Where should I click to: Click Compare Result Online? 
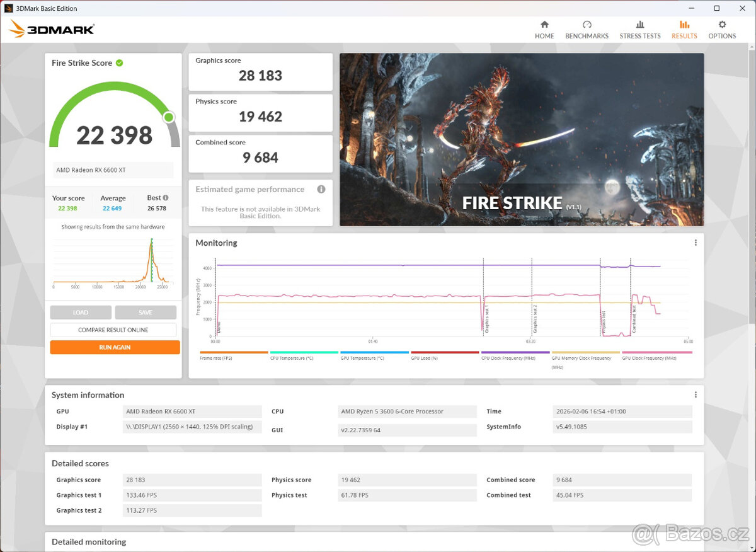coord(113,330)
